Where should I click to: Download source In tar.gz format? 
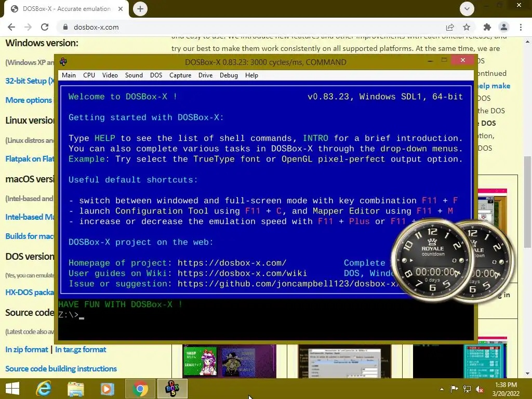point(81,350)
